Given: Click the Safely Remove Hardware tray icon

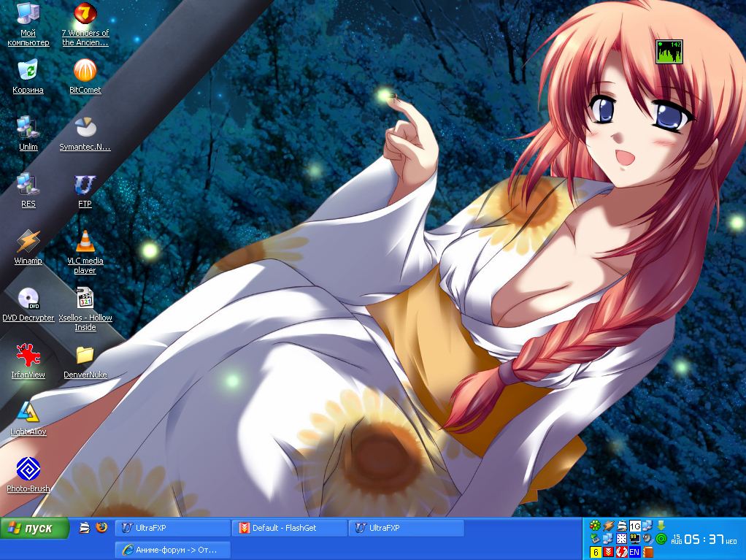Looking at the screenshot, I should coord(595,539).
